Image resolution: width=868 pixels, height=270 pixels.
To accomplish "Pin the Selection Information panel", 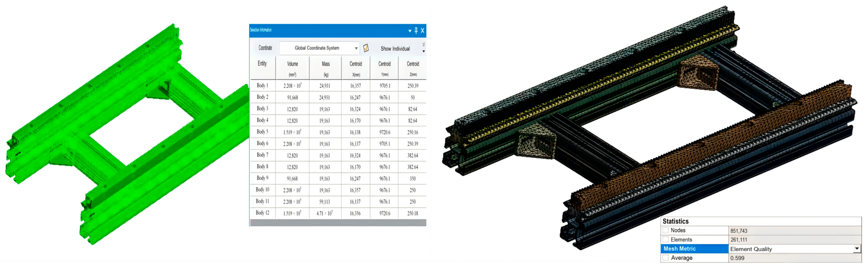I will [416, 30].
